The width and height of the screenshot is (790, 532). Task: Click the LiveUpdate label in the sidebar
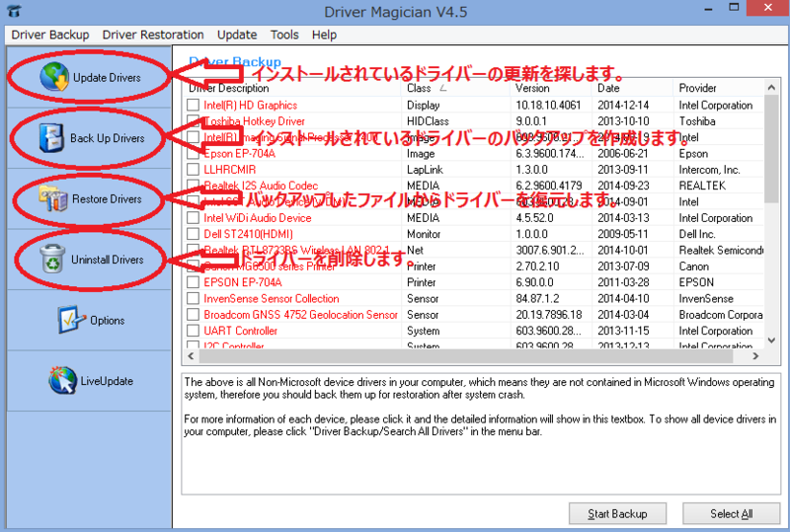pos(107,381)
